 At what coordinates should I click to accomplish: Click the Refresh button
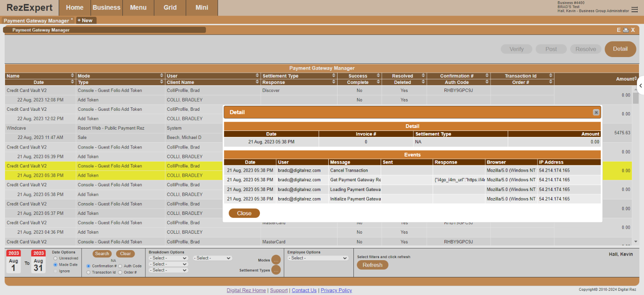[x=372, y=265]
